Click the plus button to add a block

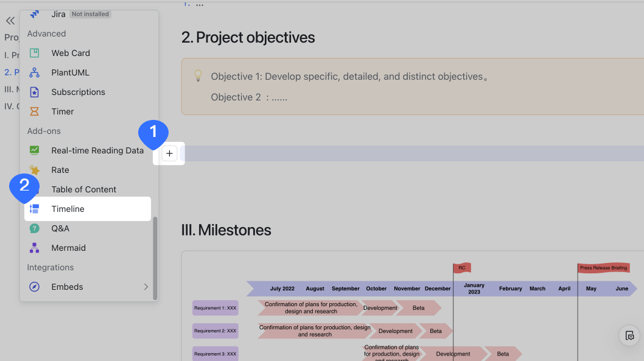[x=169, y=153]
